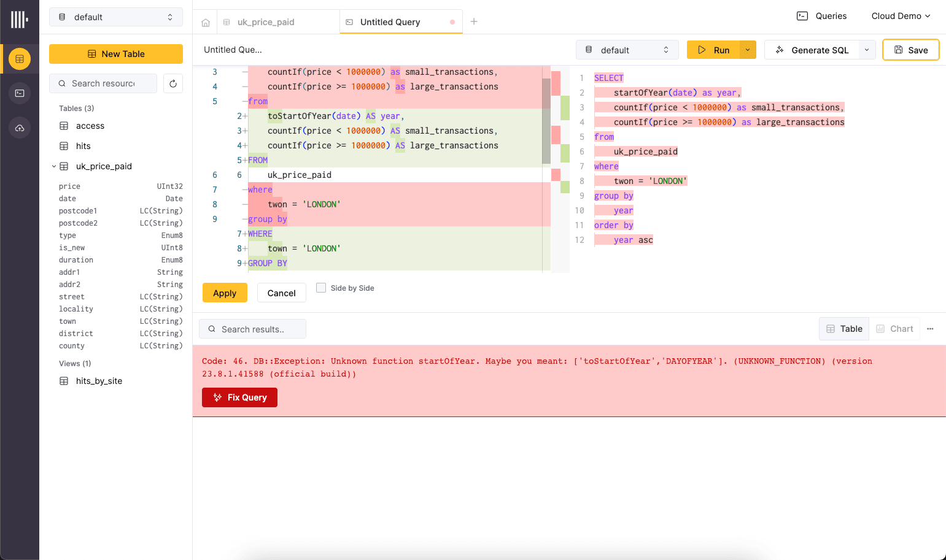The height and width of the screenshot is (560, 946).
Task: Switch results to Table view
Action: coord(844,329)
